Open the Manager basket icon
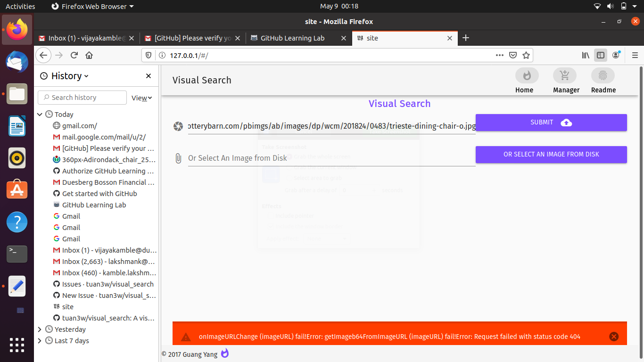The width and height of the screenshot is (644, 362). [564, 75]
